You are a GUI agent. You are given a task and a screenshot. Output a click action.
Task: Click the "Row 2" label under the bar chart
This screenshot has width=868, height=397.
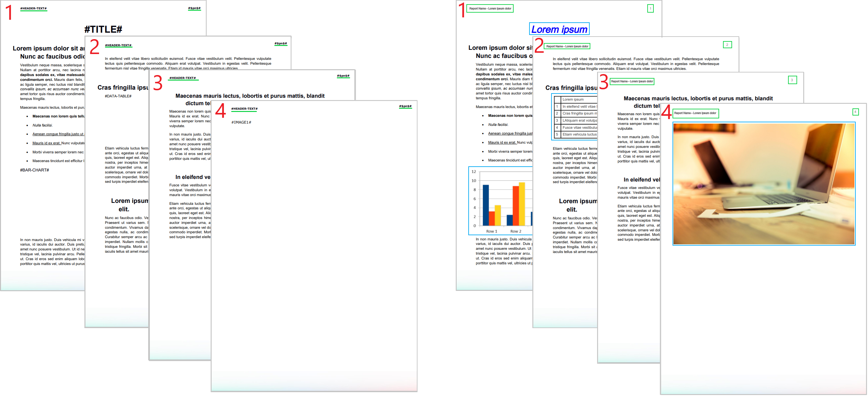[516, 231]
